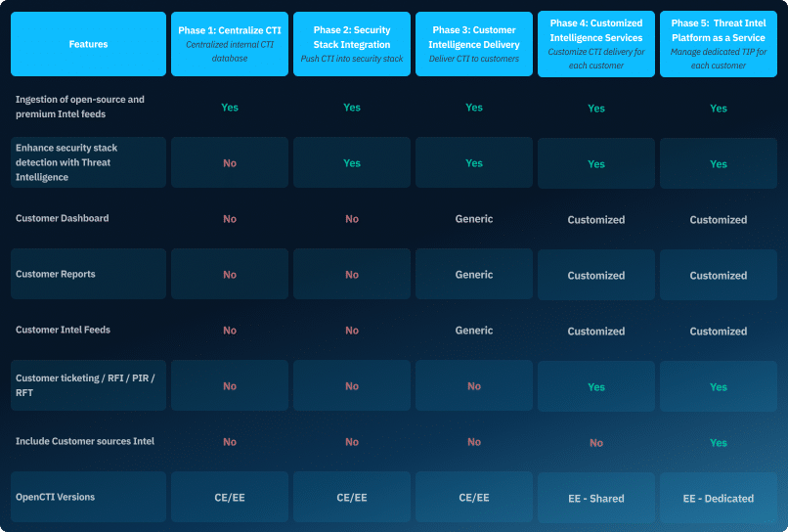This screenshot has width=788, height=532.
Task: Click Phase 4: Customized Intelligence Services header
Action: point(596,44)
